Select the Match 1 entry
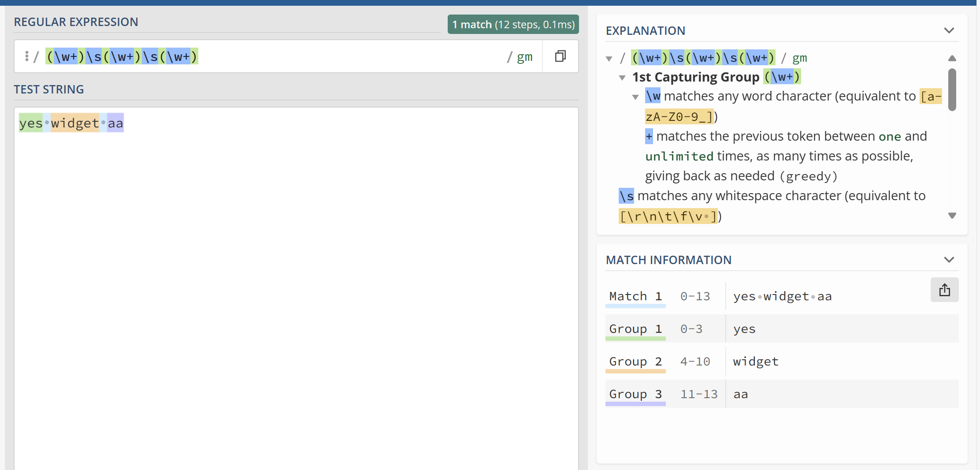Image resolution: width=980 pixels, height=470 pixels. (x=635, y=296)
